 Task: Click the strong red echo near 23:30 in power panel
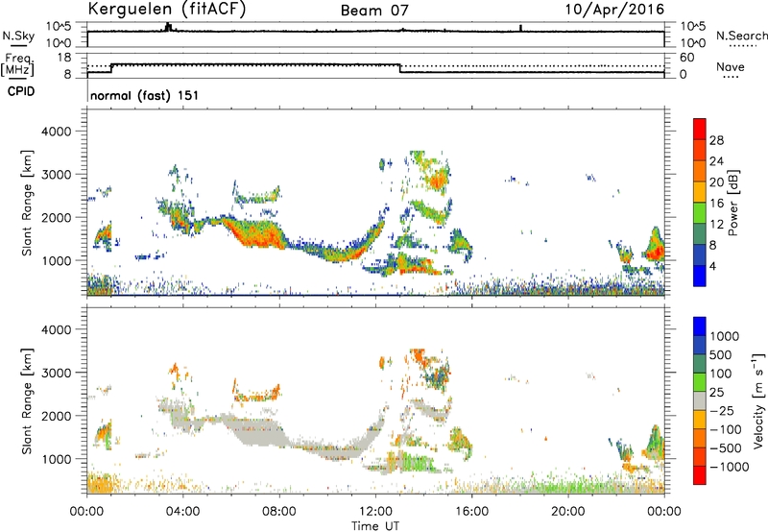[x=655, y=253]
